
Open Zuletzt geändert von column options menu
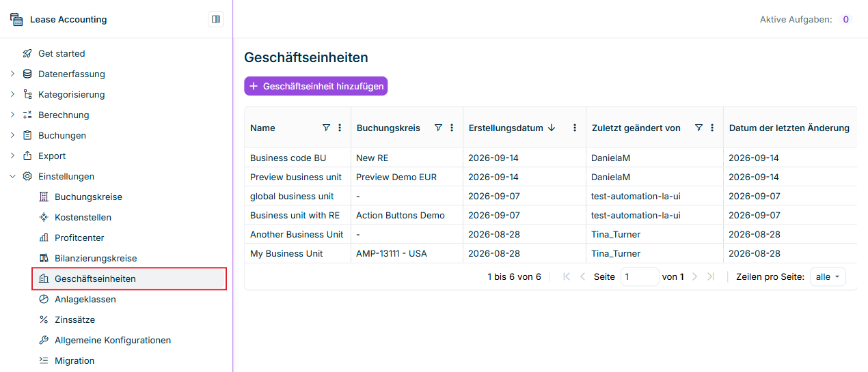coord(712,128)
